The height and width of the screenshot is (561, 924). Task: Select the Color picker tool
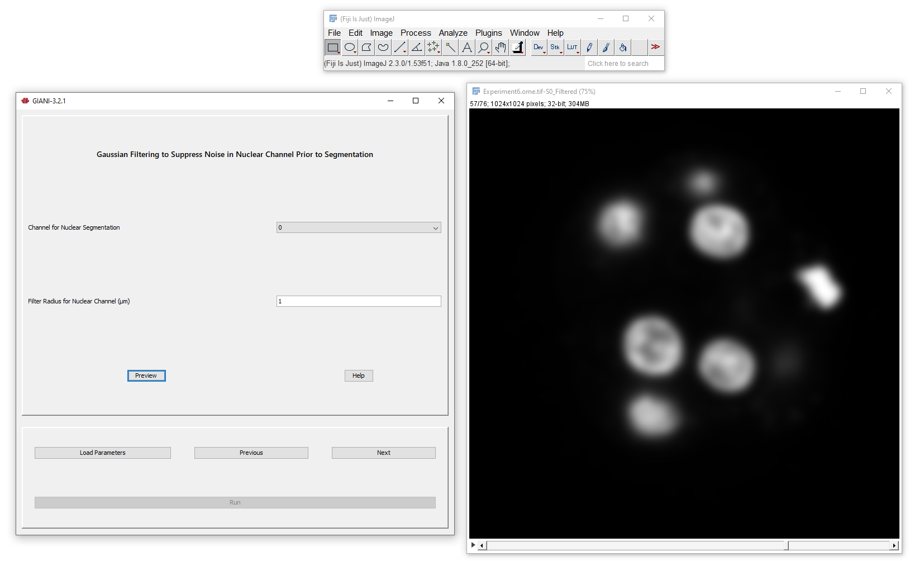point(517,47)
